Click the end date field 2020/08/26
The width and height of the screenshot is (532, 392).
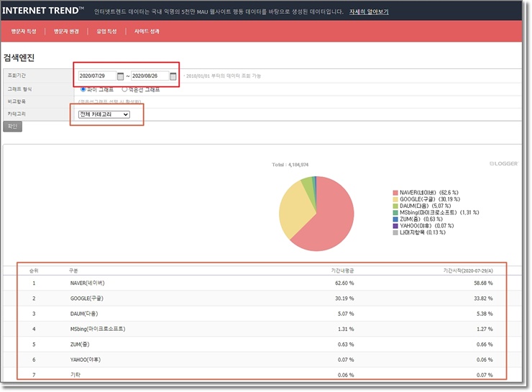pos(150,76)
